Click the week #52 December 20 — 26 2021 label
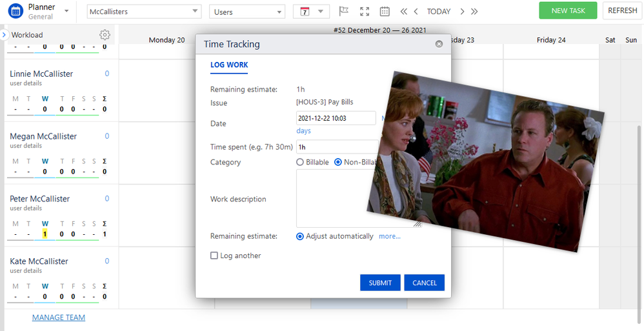Viewport: 644px width, 331px height. pyautogui.click(x=379, y=30)
